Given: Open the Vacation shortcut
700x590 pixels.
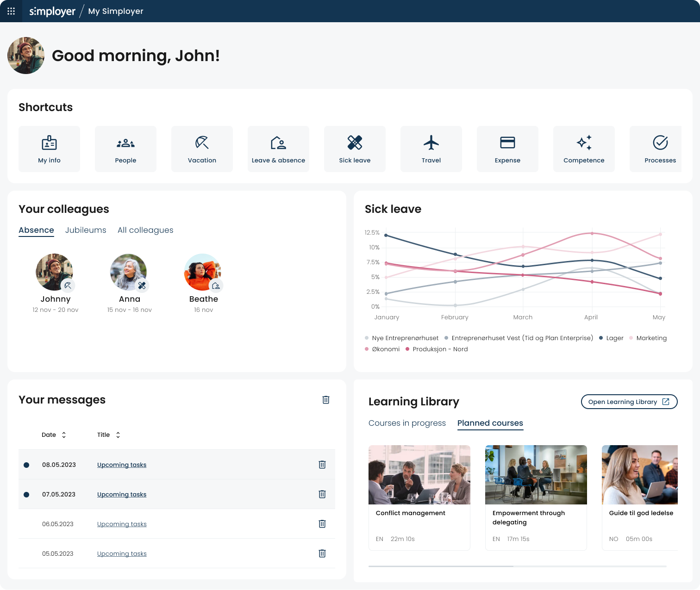Looking at the screenshot, I should 202,149.
